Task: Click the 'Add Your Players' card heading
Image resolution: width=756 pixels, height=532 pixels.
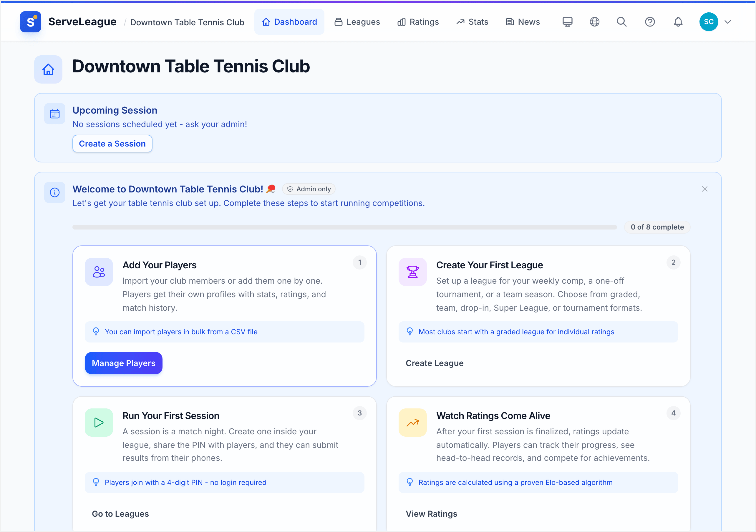Action: pos(159,265)
